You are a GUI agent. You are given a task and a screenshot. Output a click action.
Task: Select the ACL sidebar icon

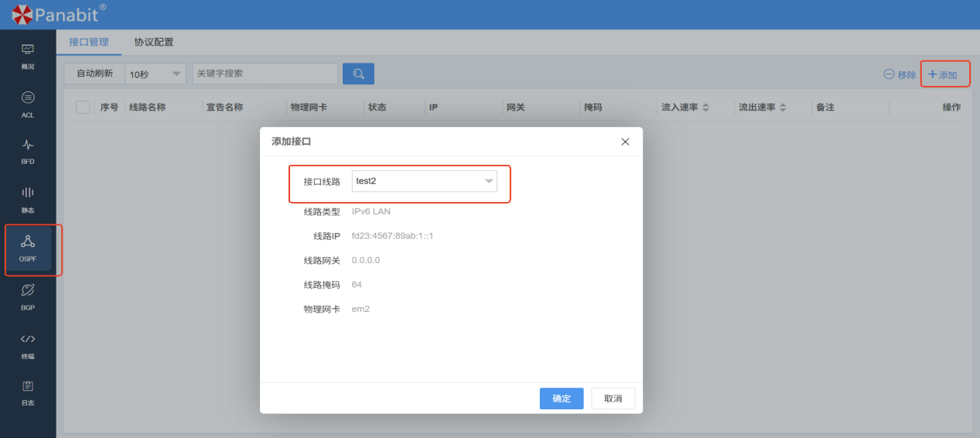coord(28,103)
